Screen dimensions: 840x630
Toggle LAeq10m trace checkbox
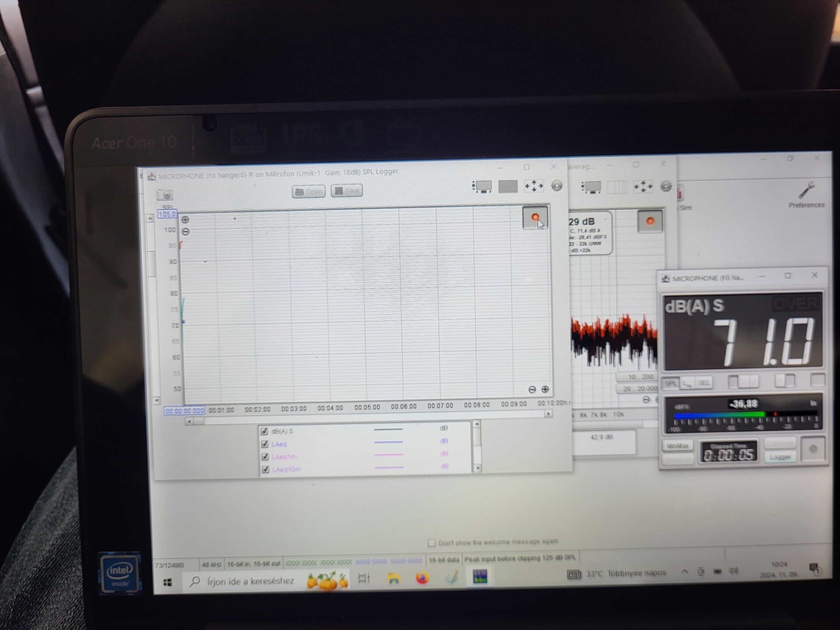pyautogui.click(x=266, y=469)
